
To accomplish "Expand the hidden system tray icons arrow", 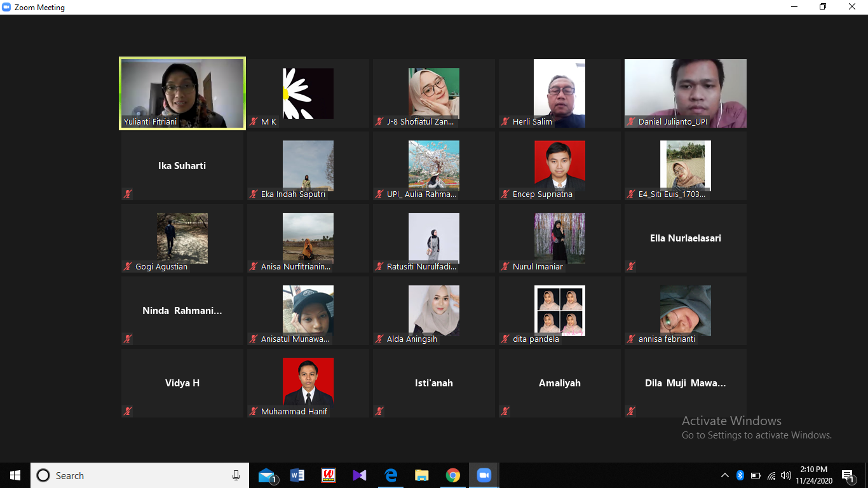I will (724, 475).
